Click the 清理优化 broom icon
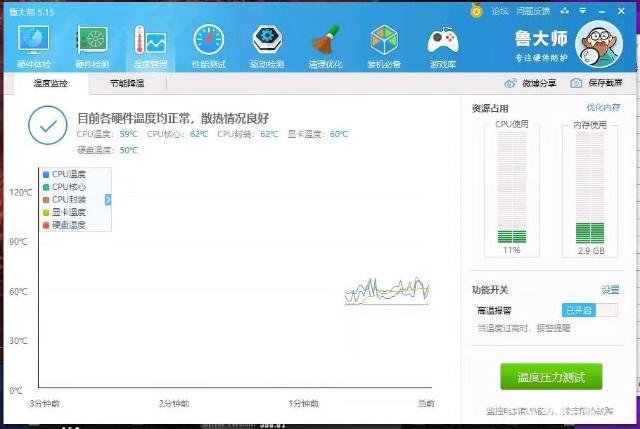The image size is (640, 429). coord(325,44)
